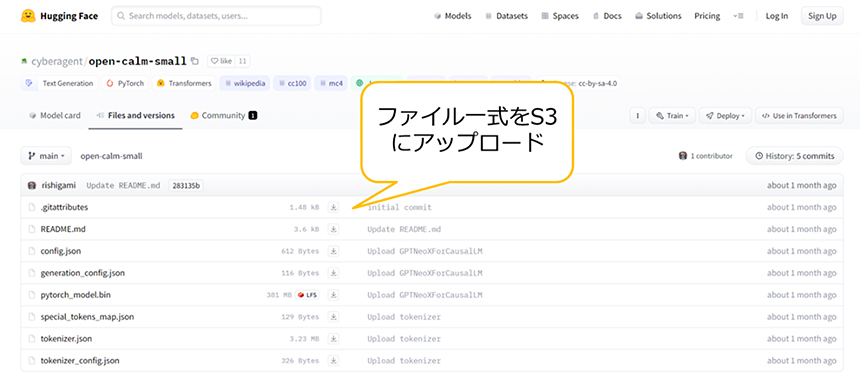This screenshot has width=860, height=378.
Task: Like the open-calm-small model
Action: pyautogui.click(x=222, y=61)
